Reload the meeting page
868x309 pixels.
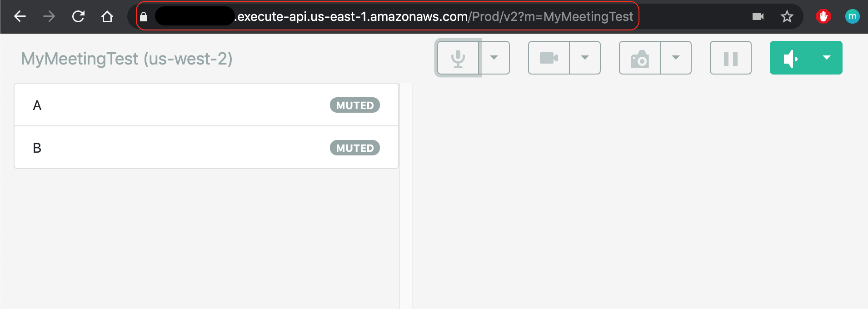[78, 16]
